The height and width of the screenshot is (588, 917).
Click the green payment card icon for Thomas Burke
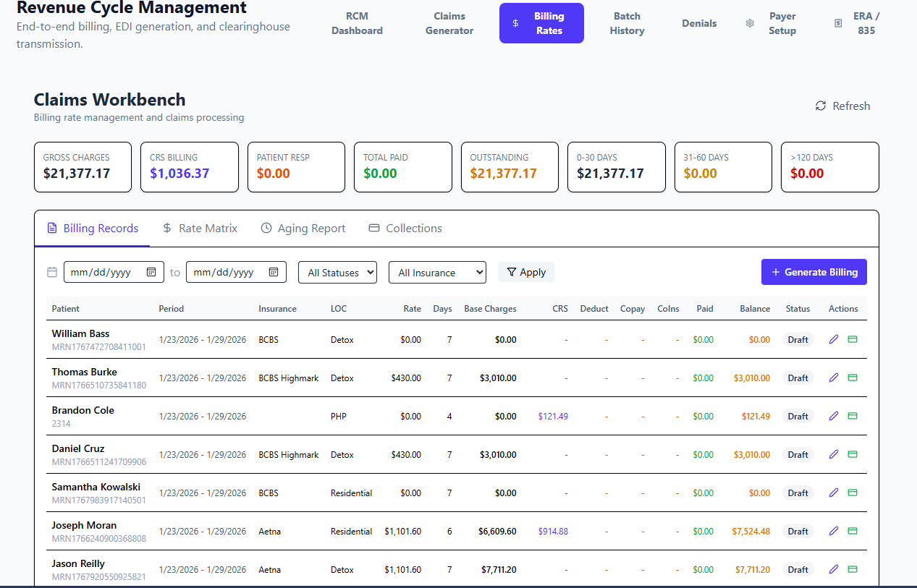click(x=853, y=378)
